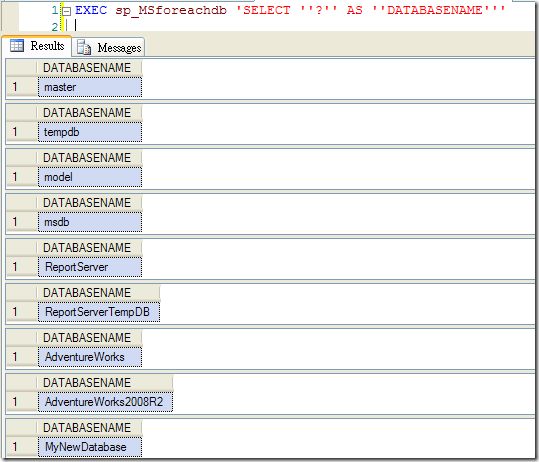Viewport: 539px width, 462px height.
Task: Click the MyNewDatabase result cell
Action: pos(90,447)
